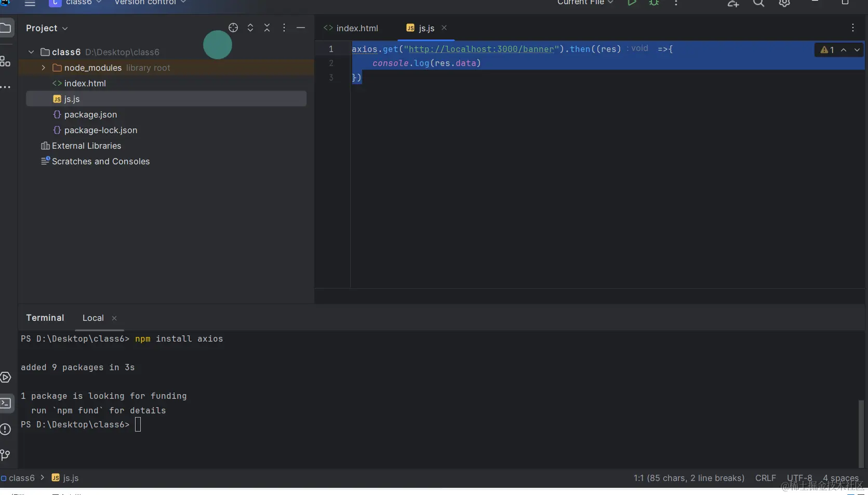Open the Problems tool window

point(6,429)
